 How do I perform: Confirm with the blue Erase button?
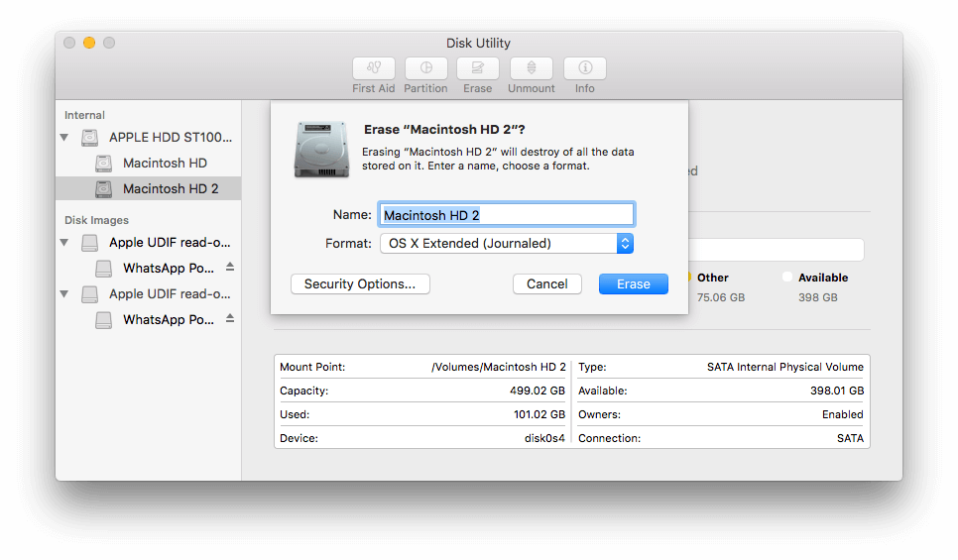pos(633,283)
